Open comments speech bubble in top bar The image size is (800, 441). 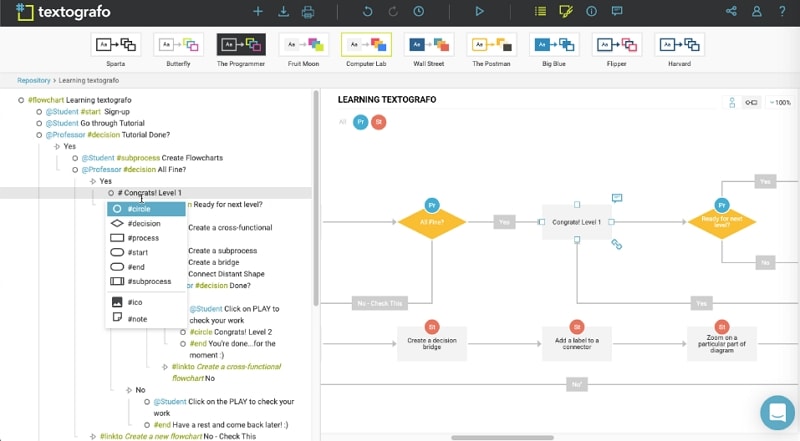pos(617,11)
